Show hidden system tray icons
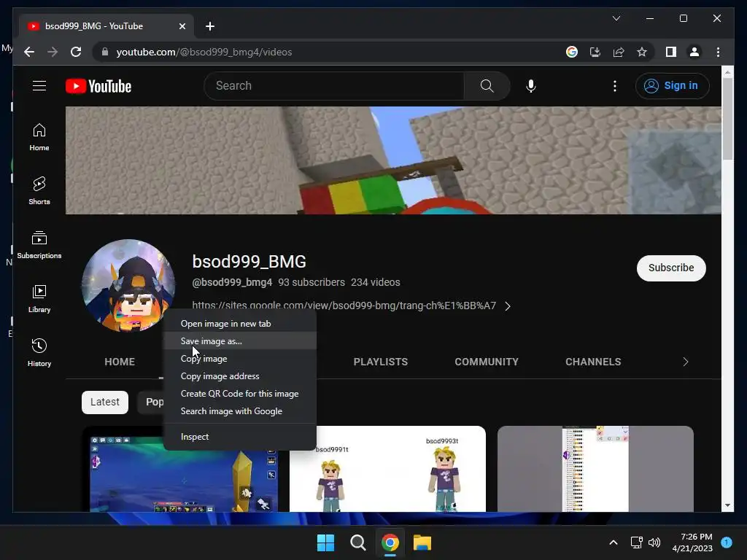The height and width of the screenshot is (560, 747). tap(614, 542)
